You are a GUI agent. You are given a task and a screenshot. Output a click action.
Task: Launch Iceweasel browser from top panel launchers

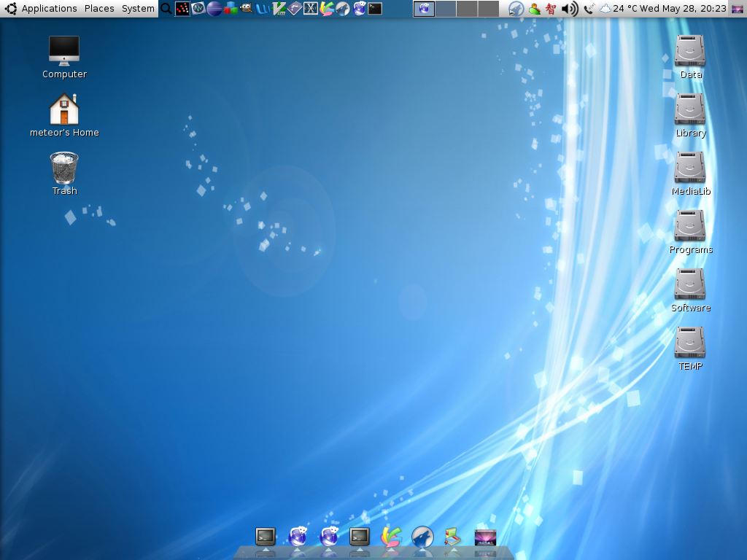click(359, 9)
